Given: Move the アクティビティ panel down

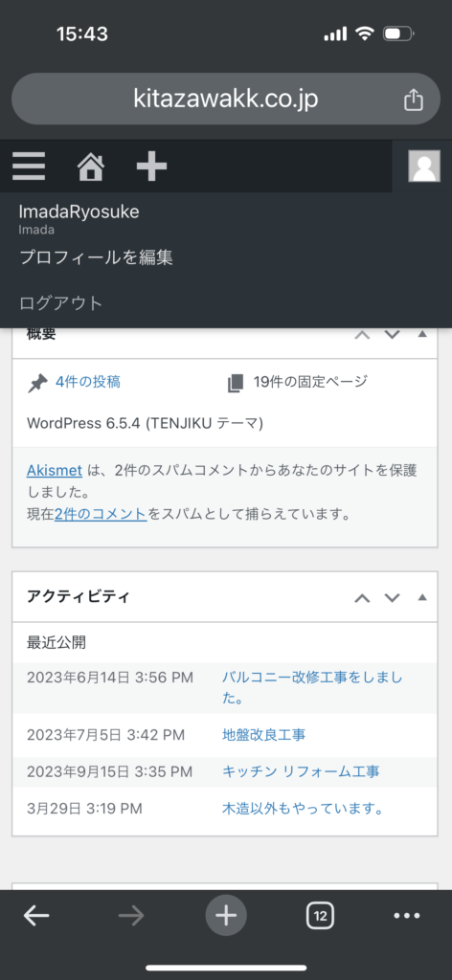Looking at the screenshot, I should 392,597.
